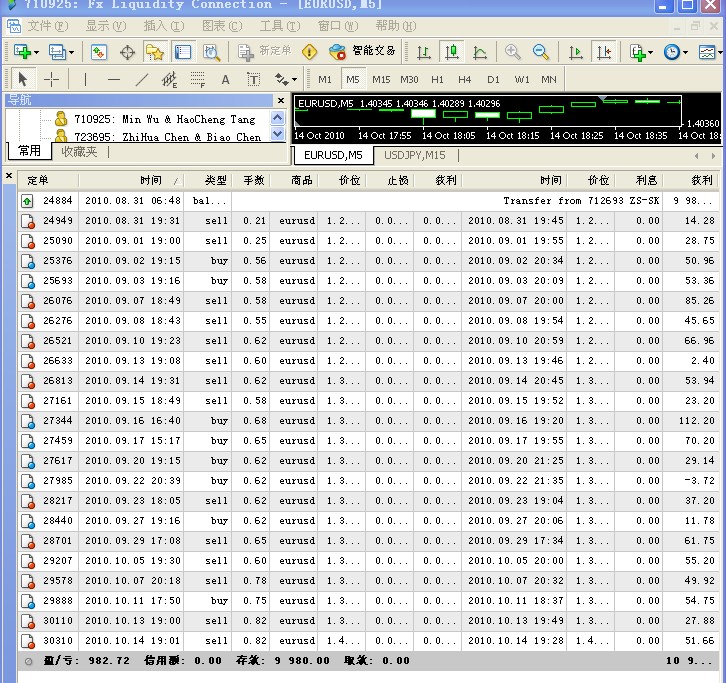Toggle 智能交易 auto trading button
This screenshot has height=683, width=726.
pyautogui.click(x=362, y=51)
